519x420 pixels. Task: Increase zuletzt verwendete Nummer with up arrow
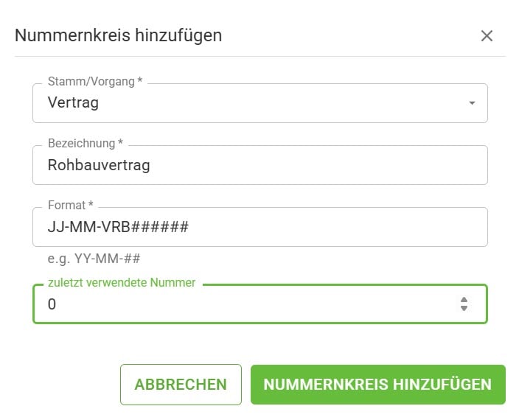point(464,299)
